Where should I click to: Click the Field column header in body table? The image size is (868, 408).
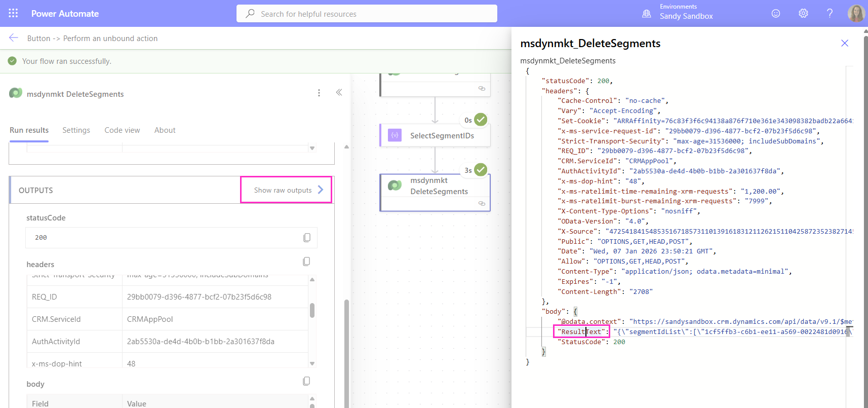pyautogui.click(x=40, y=403)
